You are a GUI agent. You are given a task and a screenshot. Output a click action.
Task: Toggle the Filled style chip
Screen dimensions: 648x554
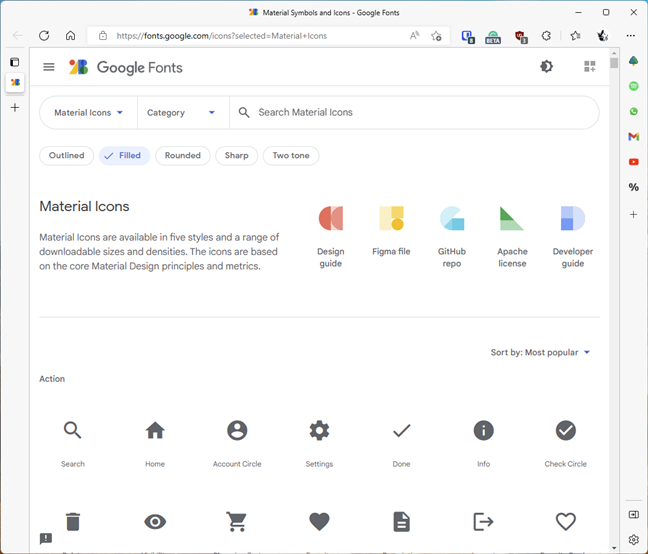[124, 155]
